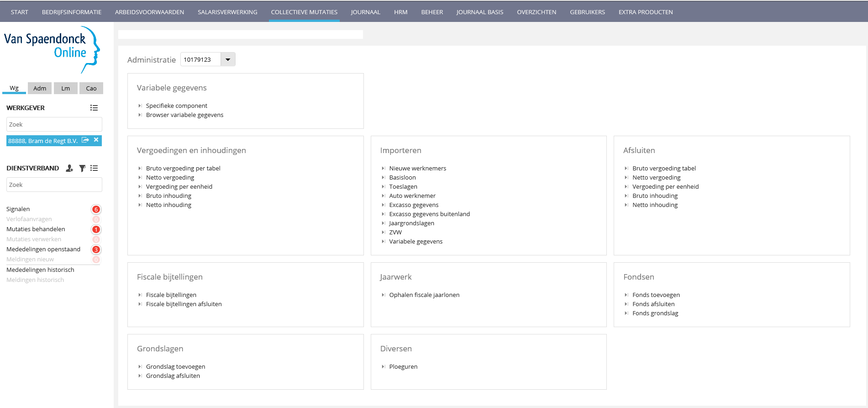Viewport: 868px width, 408px height.
Task: Click the red Signalen badge showing 6
Action: (x=96, y=209)
